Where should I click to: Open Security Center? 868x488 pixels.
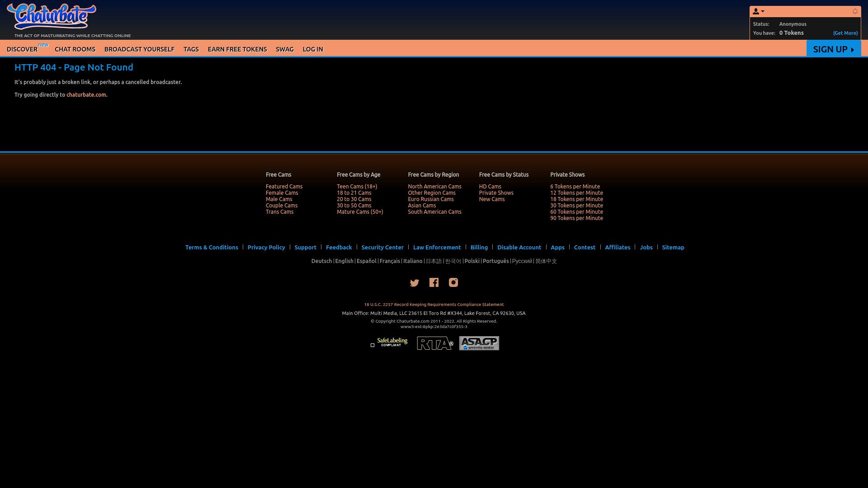(382, 248)
